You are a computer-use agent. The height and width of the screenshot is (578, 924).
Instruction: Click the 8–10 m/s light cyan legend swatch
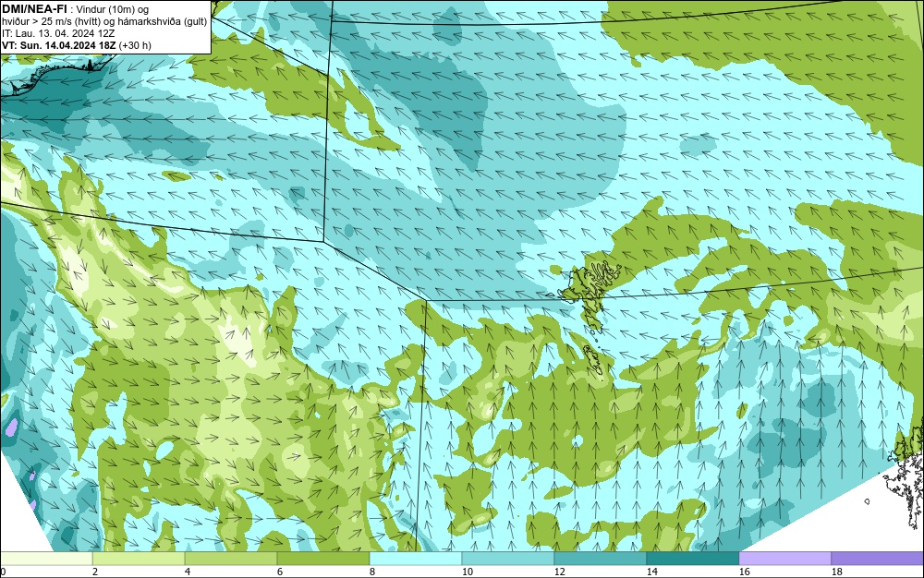tap(416, 559)
